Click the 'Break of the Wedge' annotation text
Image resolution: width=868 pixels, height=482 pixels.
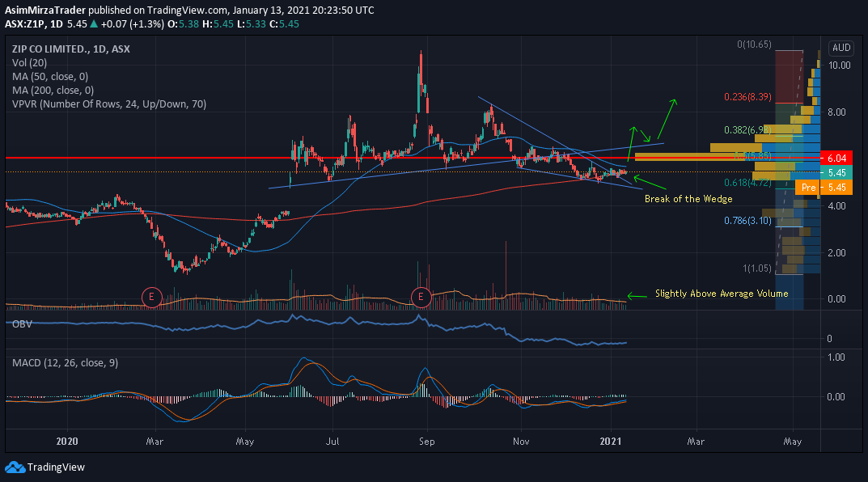688,199
